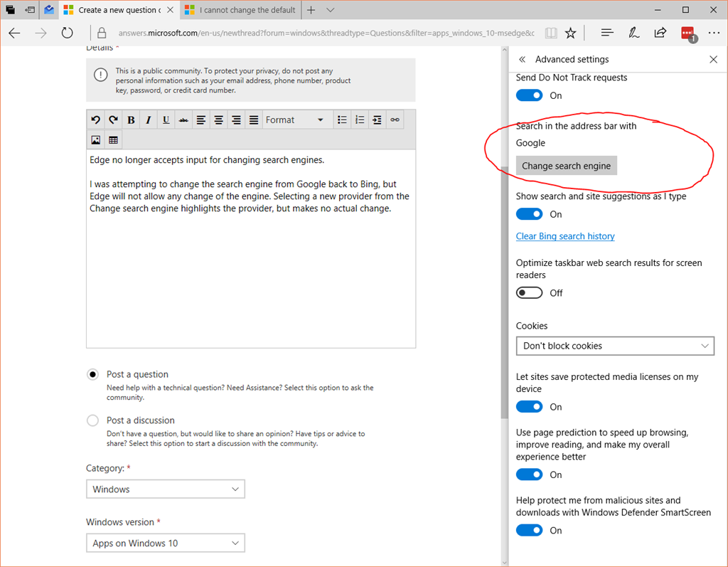Open the tab preview chevron

coord(330,10)
